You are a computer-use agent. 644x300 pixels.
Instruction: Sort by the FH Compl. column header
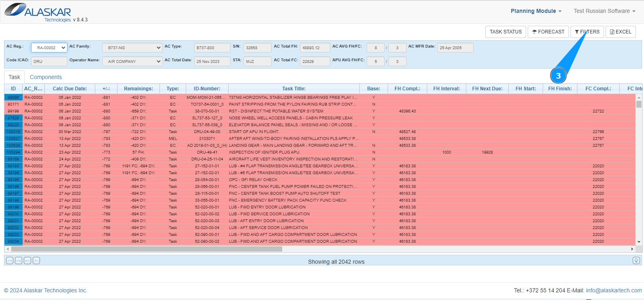pos(407,89)
